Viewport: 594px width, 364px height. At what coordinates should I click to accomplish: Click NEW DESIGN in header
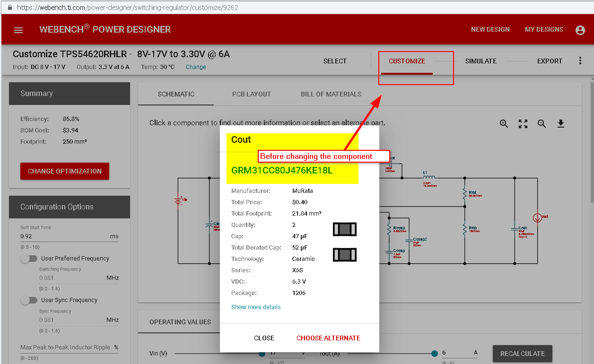490,29
